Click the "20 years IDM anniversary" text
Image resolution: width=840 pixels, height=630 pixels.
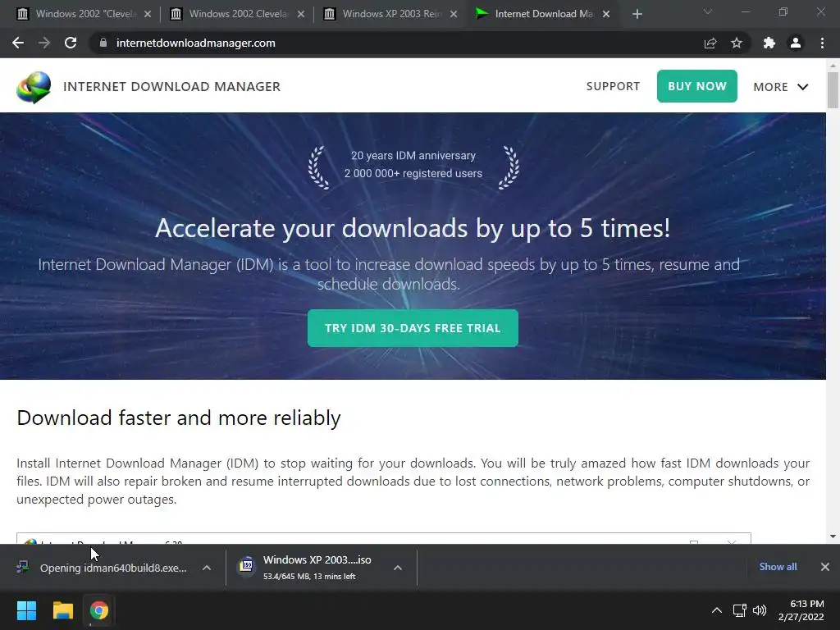coord(413,155)
